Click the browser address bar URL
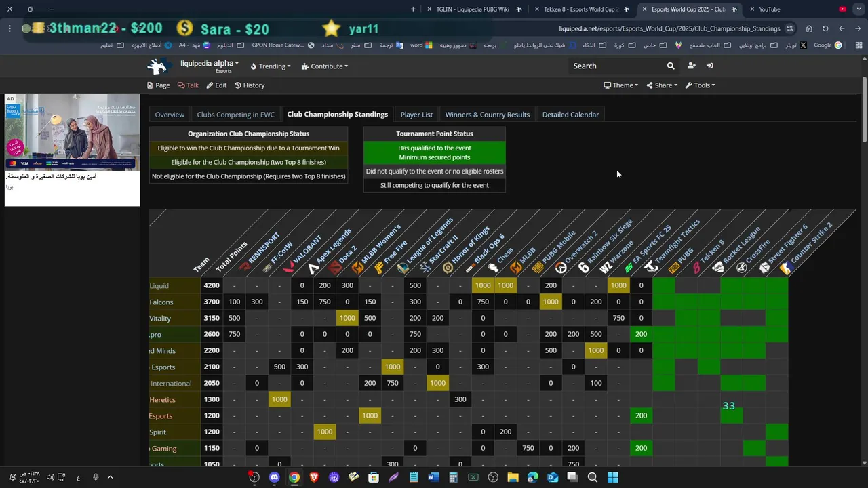 point(669,28)
